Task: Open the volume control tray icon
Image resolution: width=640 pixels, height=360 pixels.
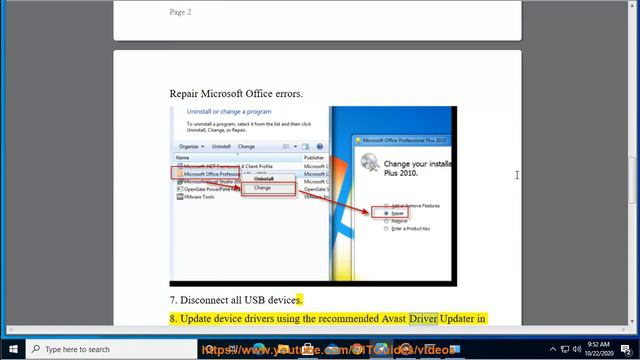Action: [x=577, y=349]
